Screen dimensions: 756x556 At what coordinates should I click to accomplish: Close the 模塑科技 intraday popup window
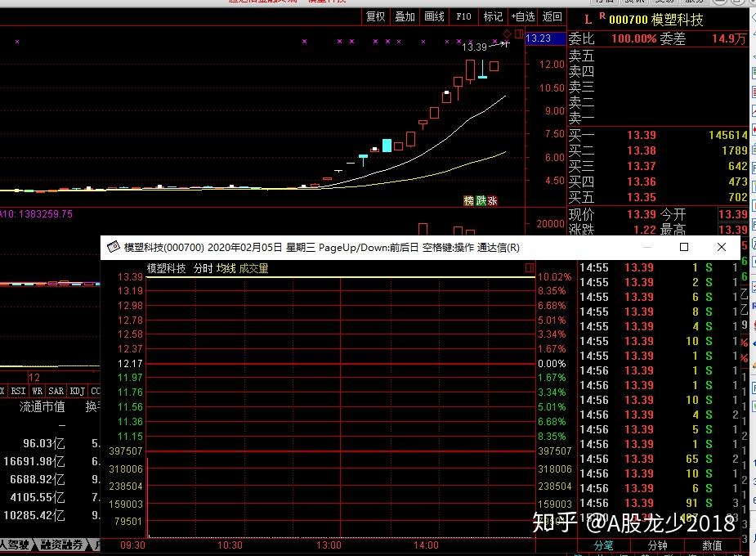coord(722,247)
